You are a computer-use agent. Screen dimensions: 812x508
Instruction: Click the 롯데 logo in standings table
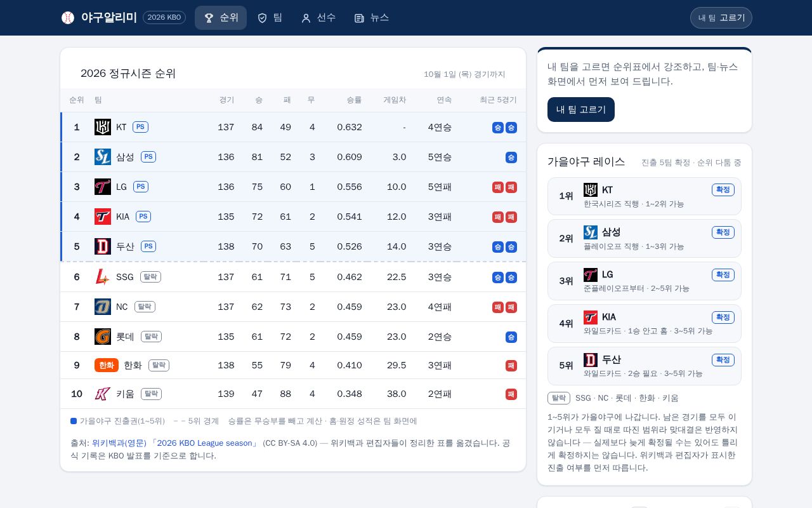tap(103, 337)
